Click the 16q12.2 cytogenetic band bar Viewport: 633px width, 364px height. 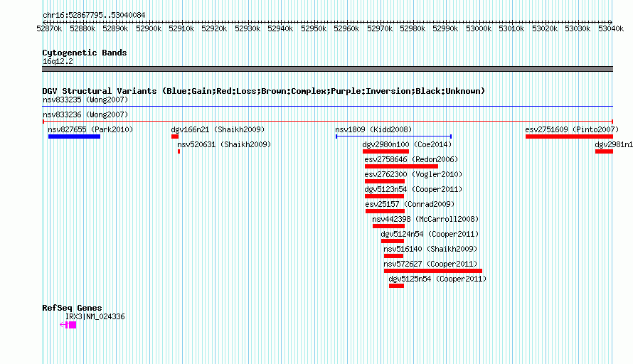click(x=327, y=69)
